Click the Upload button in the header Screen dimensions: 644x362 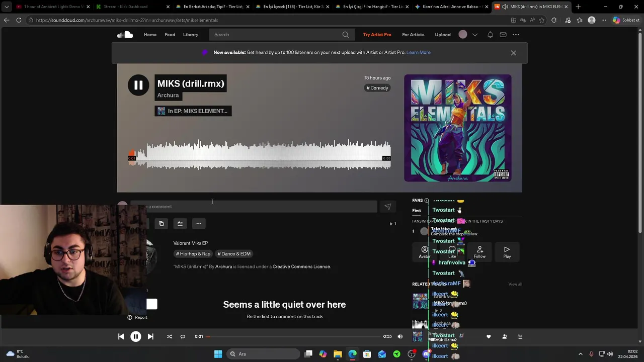(x=443, y=35)
